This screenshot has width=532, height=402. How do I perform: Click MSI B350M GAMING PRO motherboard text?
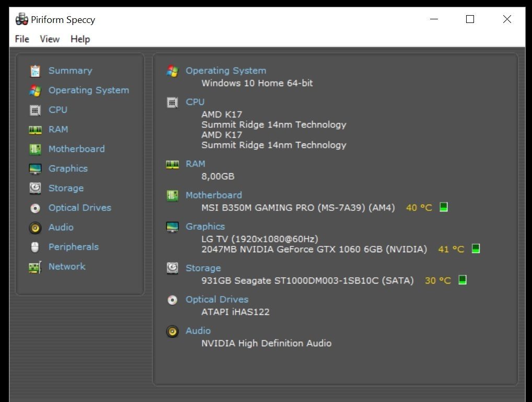(x=298, y=208)
